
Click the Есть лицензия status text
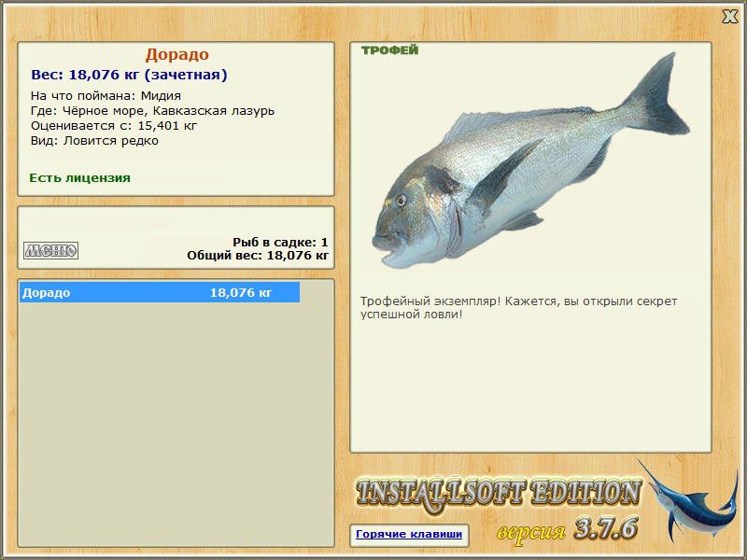pyautogui.click(x=80, y=178)
